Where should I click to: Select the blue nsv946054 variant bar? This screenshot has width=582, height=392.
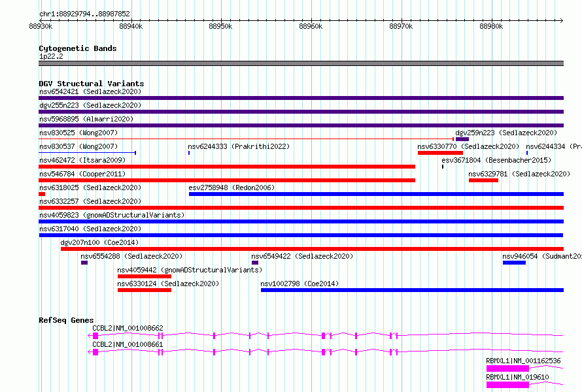pyautogui.click(x=514, y=263)
